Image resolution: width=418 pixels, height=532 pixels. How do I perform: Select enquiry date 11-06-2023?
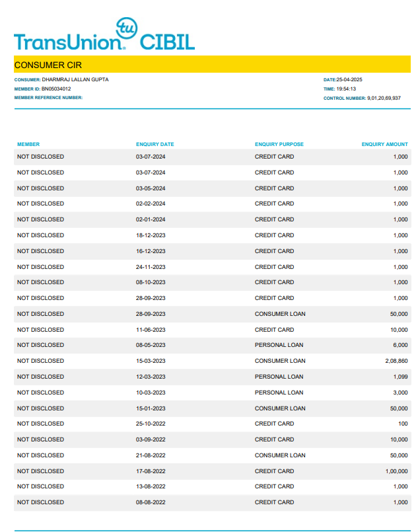click(x=151, y=330)
